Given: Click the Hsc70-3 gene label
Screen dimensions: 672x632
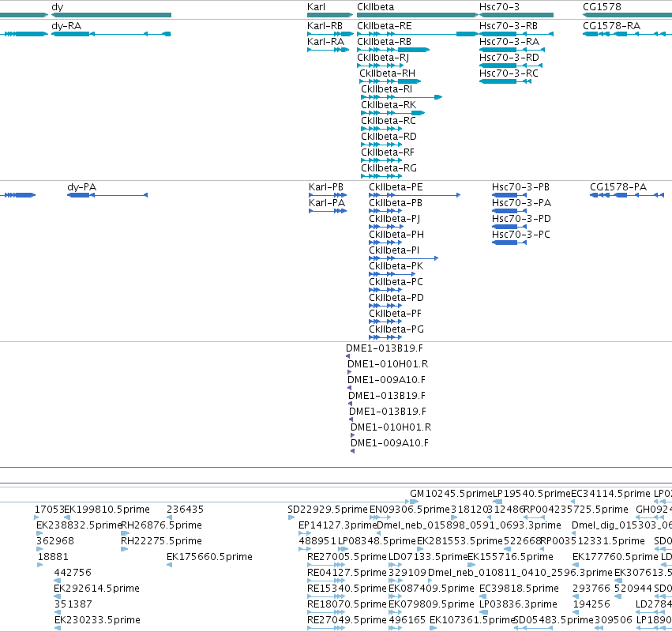Looking at the screenshot, I should pos(499,7).
